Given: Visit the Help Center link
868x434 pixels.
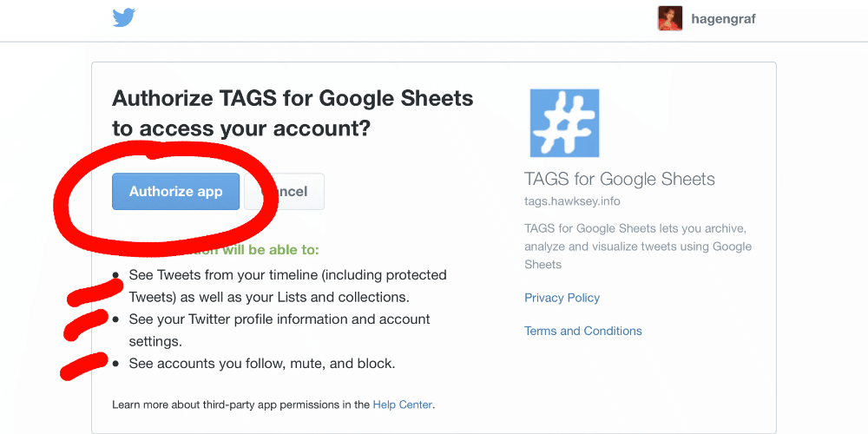Looking at the screenshot, I should [403, 404].
